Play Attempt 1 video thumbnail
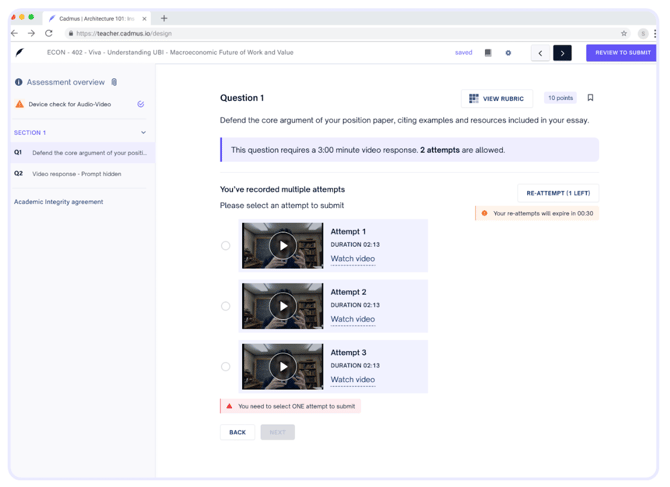 pos(282,246)
